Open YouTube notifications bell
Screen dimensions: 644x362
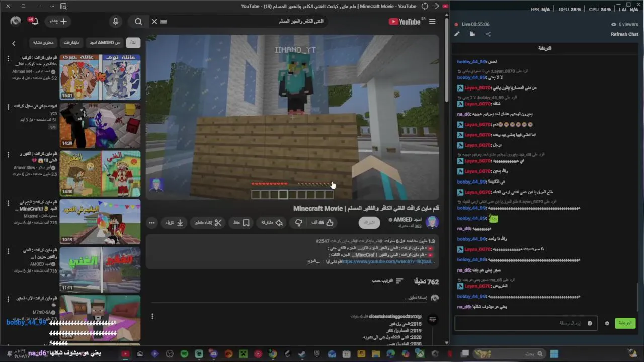point(35,22)
